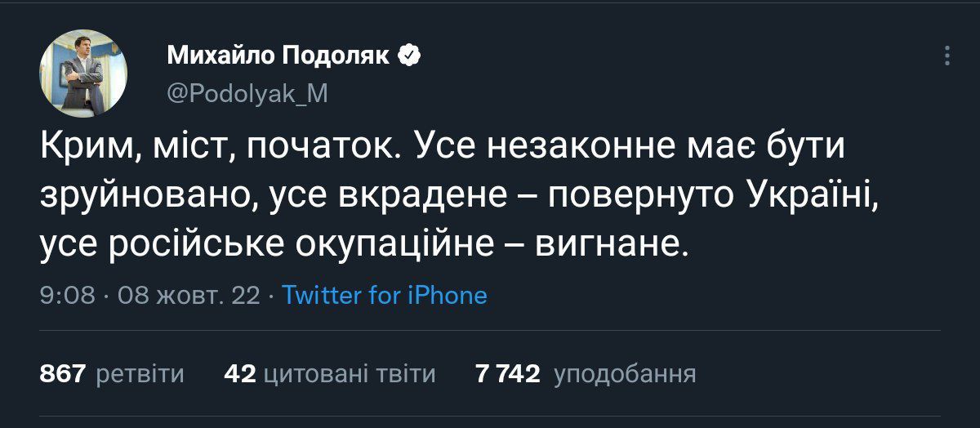Click the display name Михайло Подоляк
This screenshot has width=980, height=428.
click(278, 56)
